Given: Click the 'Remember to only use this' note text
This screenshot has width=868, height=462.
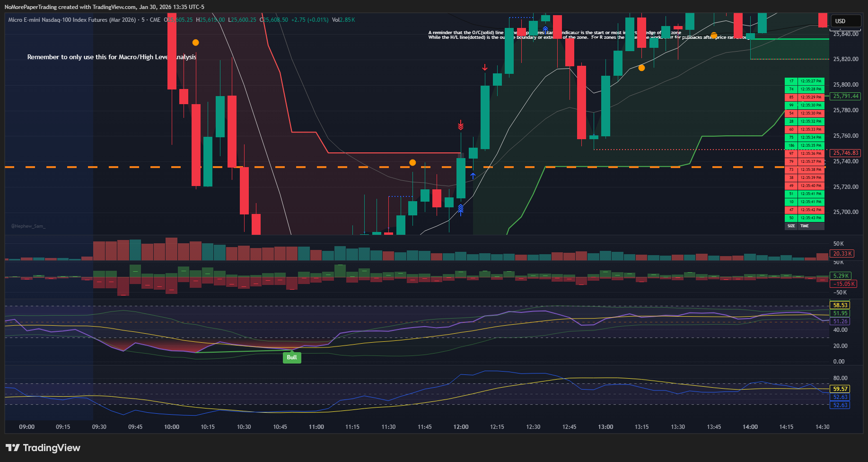Looking at the screenshot, I should [112, 57].
